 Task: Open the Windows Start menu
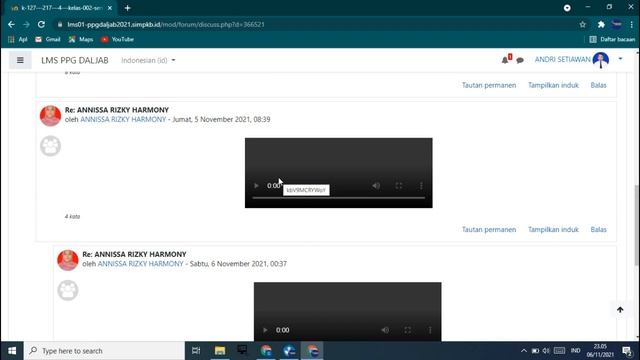coord(12,351)
